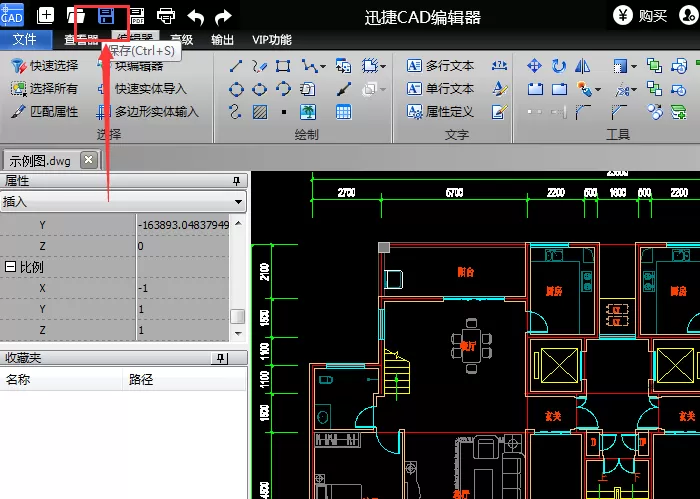
Task: Export the drawing to PDF
Action: tap(138, 17)
